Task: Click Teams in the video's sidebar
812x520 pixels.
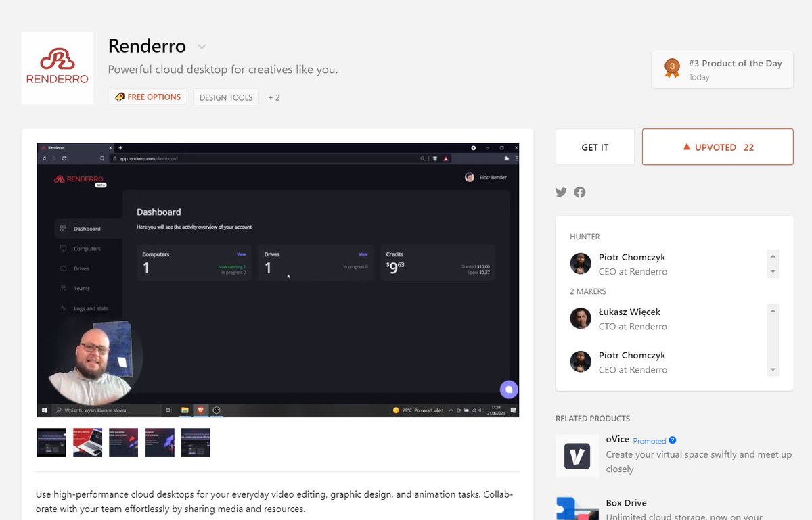Action: click(x=75, y=288)
